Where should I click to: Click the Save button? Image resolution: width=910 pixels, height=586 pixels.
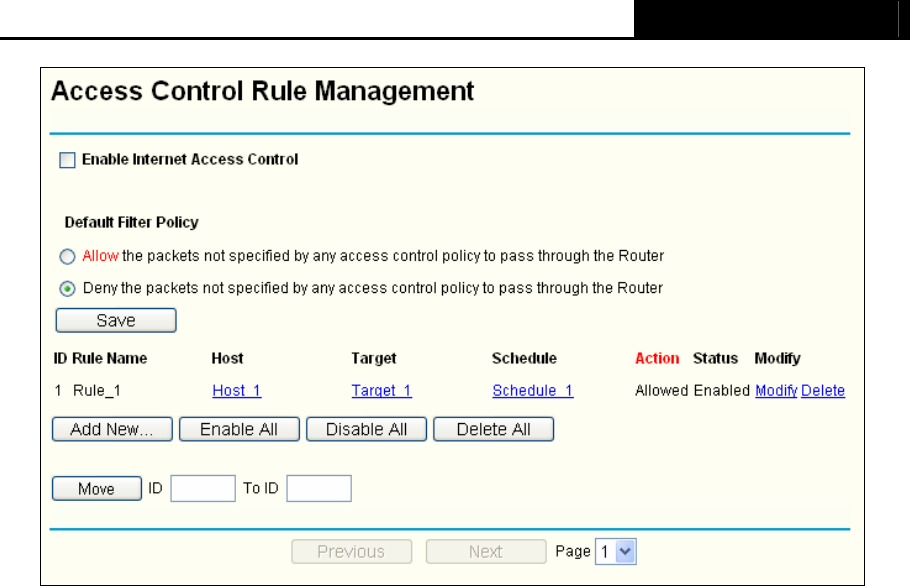116,320
